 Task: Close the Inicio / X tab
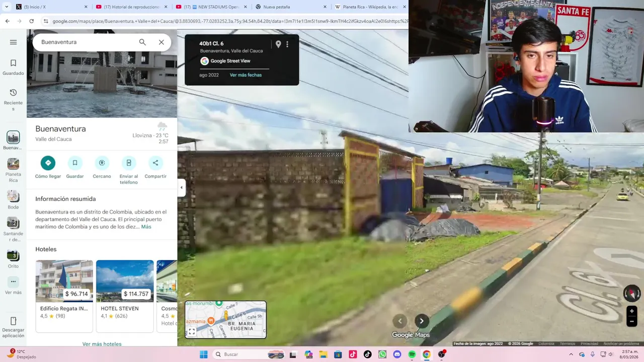[86, 7]
